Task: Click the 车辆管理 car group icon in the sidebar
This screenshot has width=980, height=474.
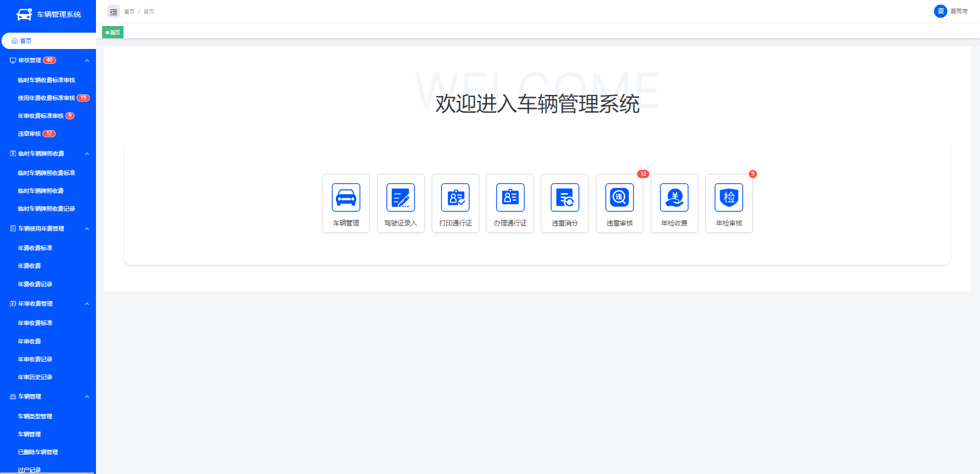Action: [13, 396]
